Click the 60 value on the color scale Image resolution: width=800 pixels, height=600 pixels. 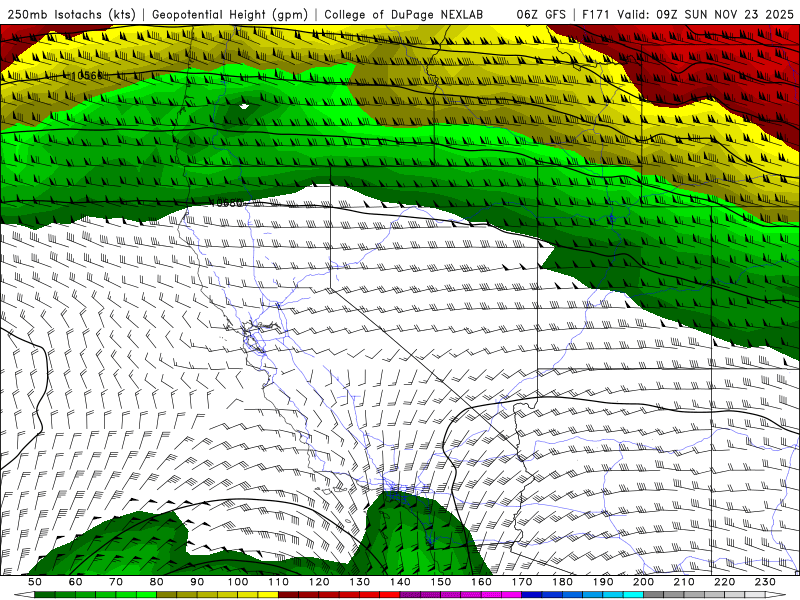[76, 582]
